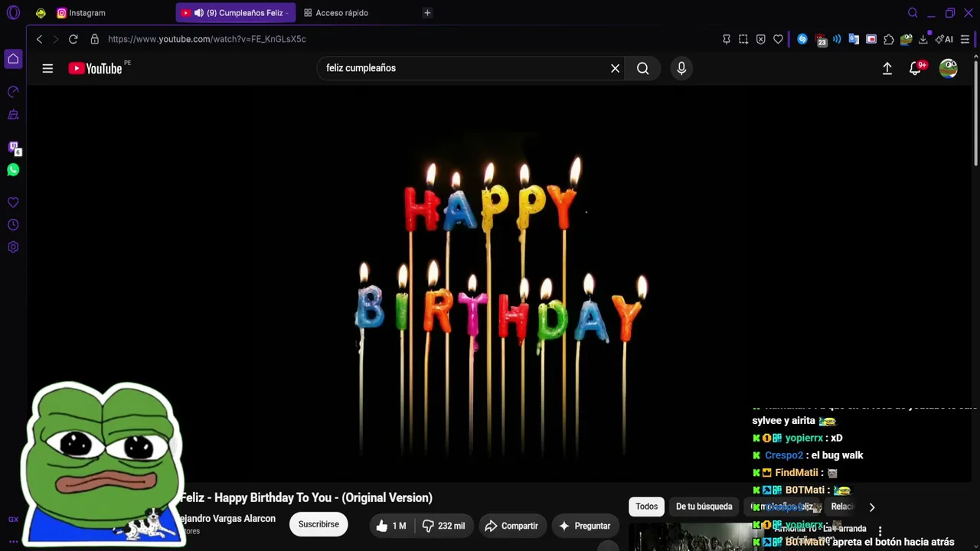The image size is (980, 551).
Task: Open the Shazam extension
Action: (x=802, y=39)
